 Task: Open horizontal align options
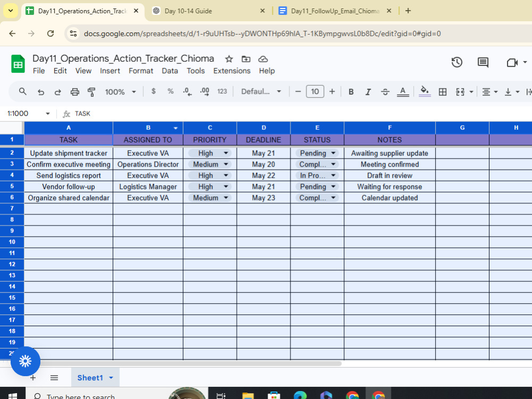point(489,92)
